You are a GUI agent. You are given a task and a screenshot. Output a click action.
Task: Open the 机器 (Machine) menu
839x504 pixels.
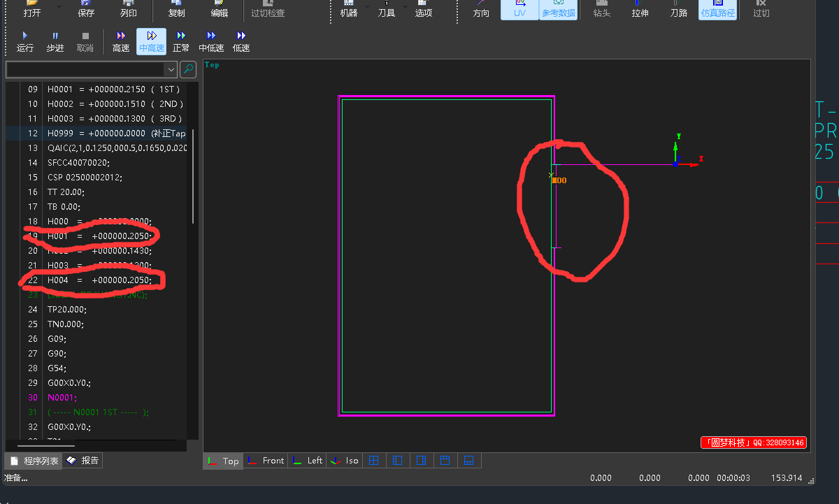point(349,9)
